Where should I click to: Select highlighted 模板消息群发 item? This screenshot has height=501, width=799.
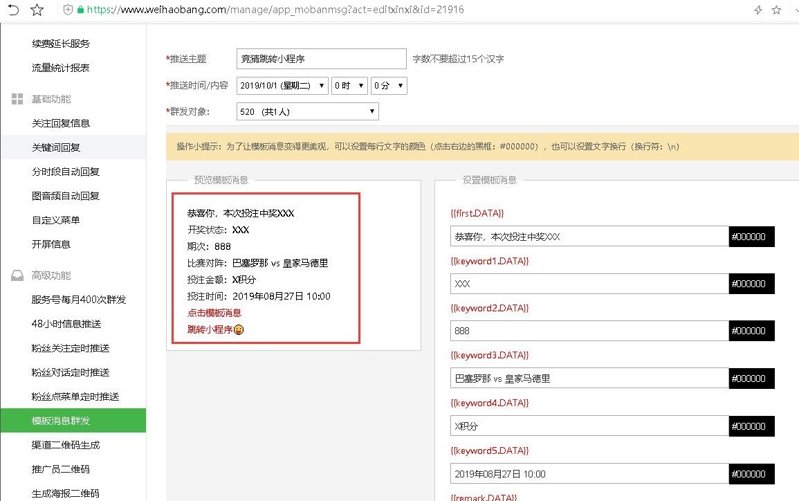[73, 420]
